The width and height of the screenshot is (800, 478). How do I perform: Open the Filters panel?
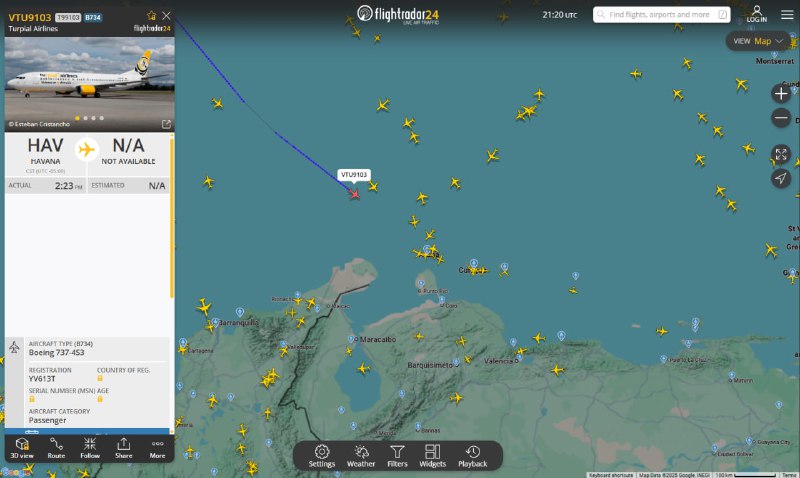[x=397, y=456]
